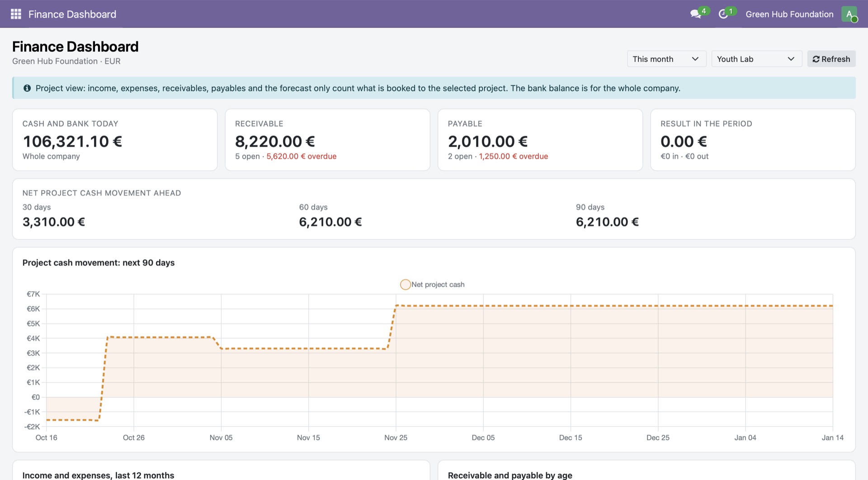The image size is (868, 480).
Task: Click Income and expenses, last 12 months heading
Action: (98, 475)
